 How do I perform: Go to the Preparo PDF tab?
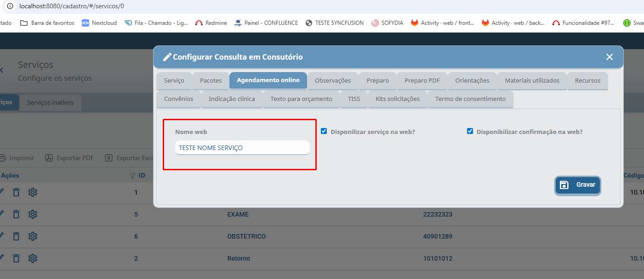click(422, 80)
